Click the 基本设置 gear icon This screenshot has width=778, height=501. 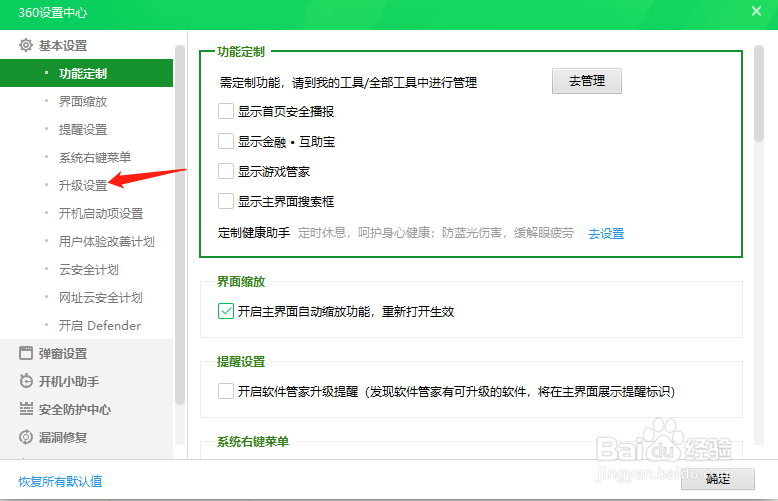coord(26,46)
